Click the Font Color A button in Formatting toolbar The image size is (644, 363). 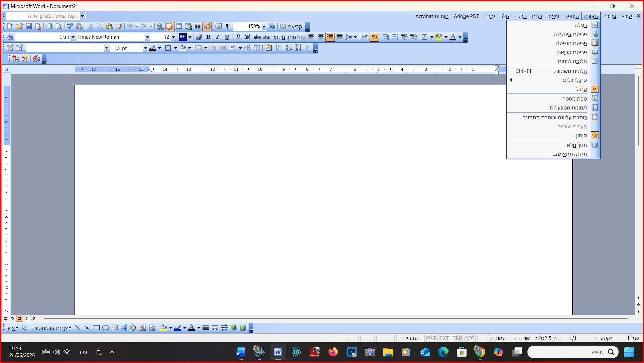click(453, 37)
